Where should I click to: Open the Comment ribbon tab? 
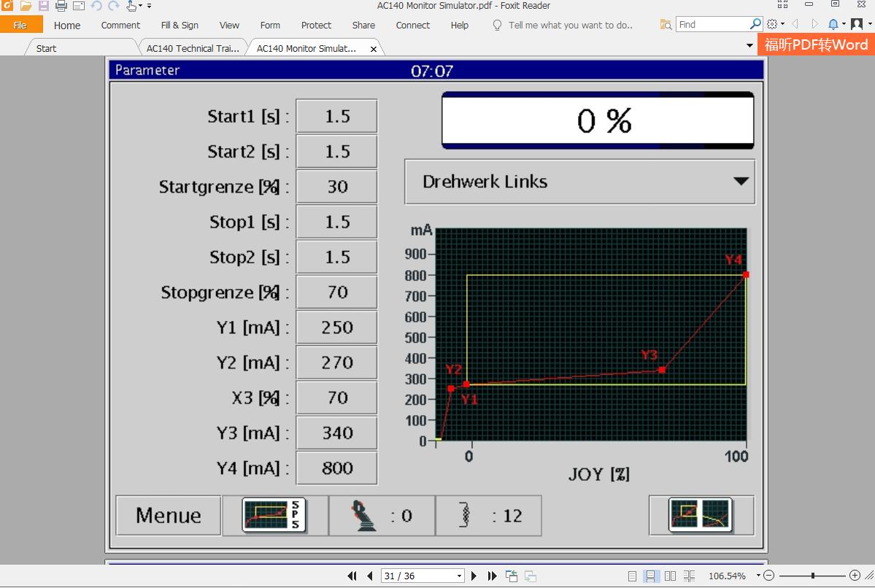tap(120, 25)
